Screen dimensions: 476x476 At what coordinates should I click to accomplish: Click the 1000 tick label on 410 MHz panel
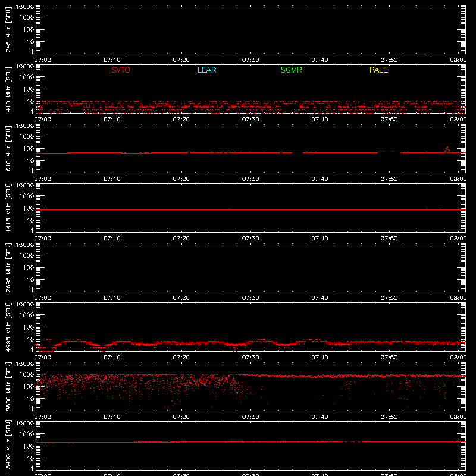point(27,77)
